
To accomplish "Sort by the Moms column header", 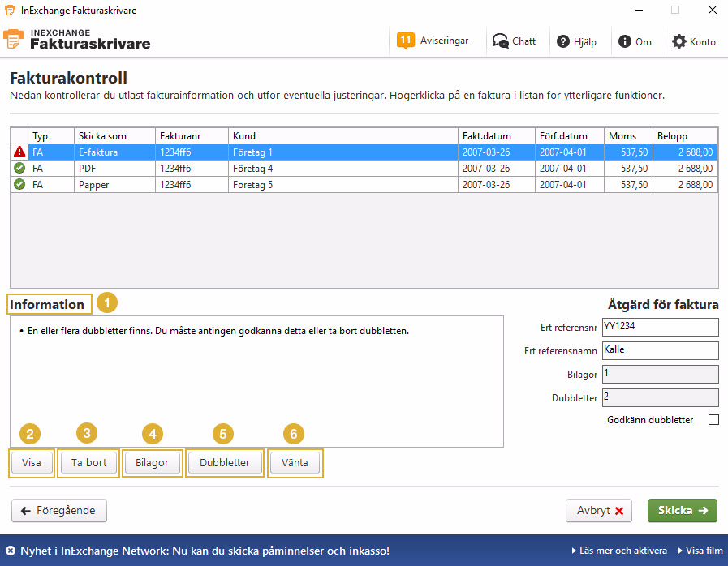I will tap(628, 136).
